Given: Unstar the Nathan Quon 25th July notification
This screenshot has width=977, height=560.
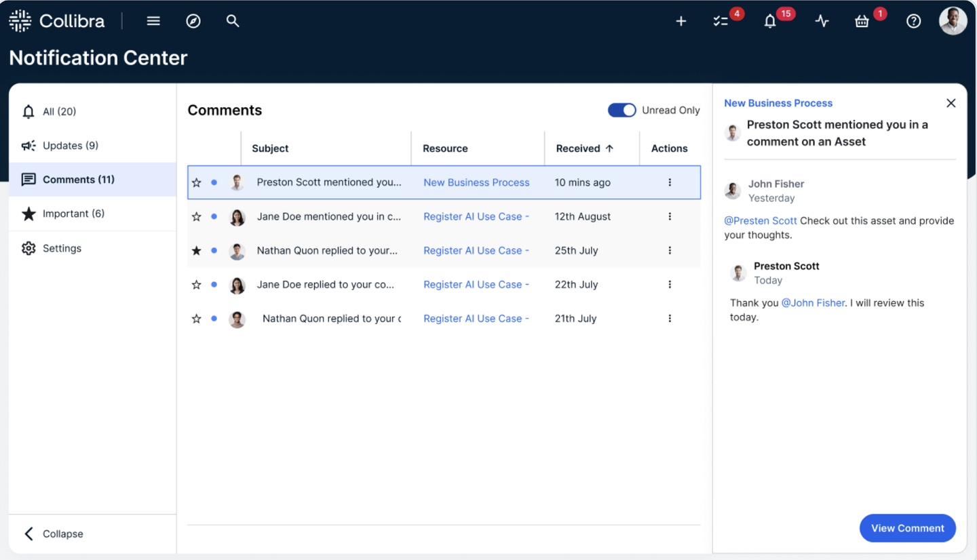Looking at the screenshot, I should (197, 251).
